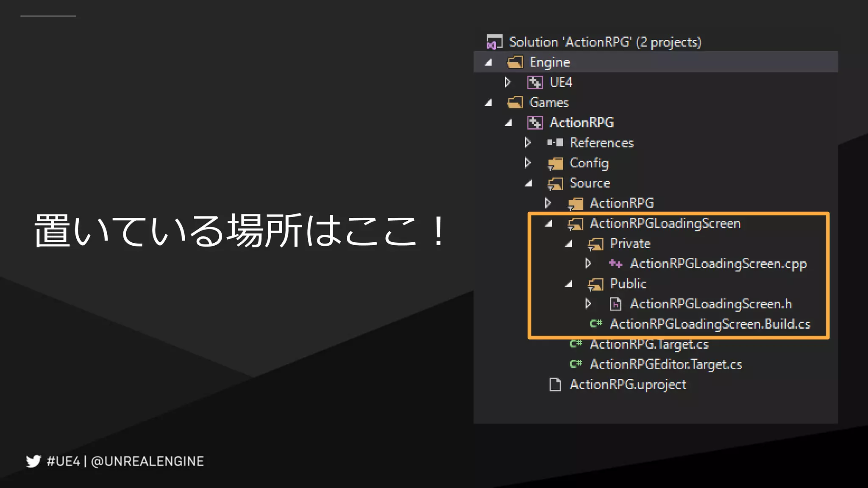
Task: Click the Private folder icon
Action: (595, 244)
